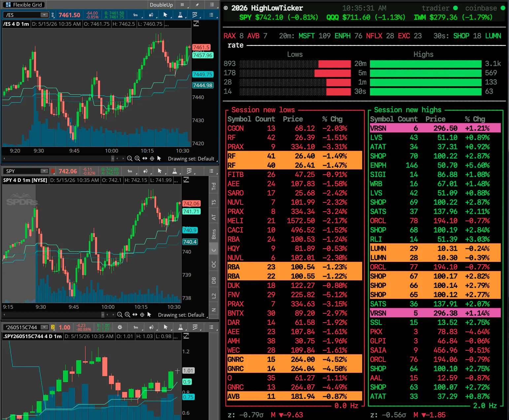The height and width of the screenshot is (420, 509).
Task: Click the /ES chart horizontal scrollbar thumb
Action: pos(113,158)
